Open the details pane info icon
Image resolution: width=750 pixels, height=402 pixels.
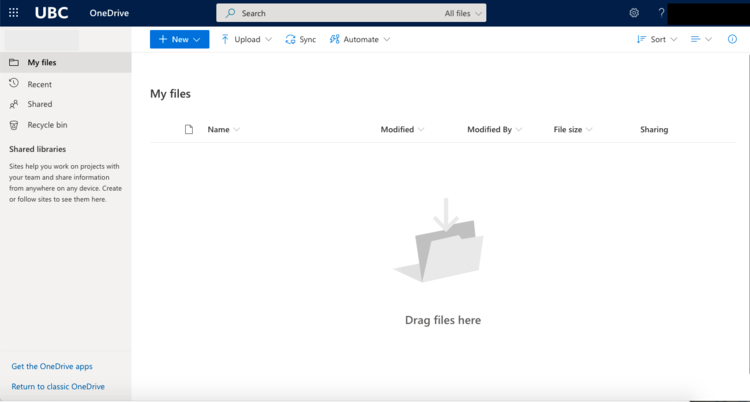tap(732, 39)
